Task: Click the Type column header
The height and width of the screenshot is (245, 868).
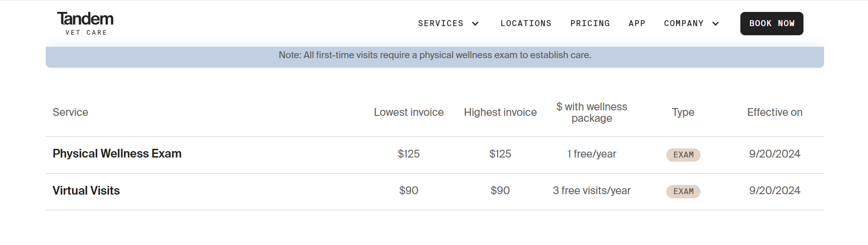Action: point(683,113)
